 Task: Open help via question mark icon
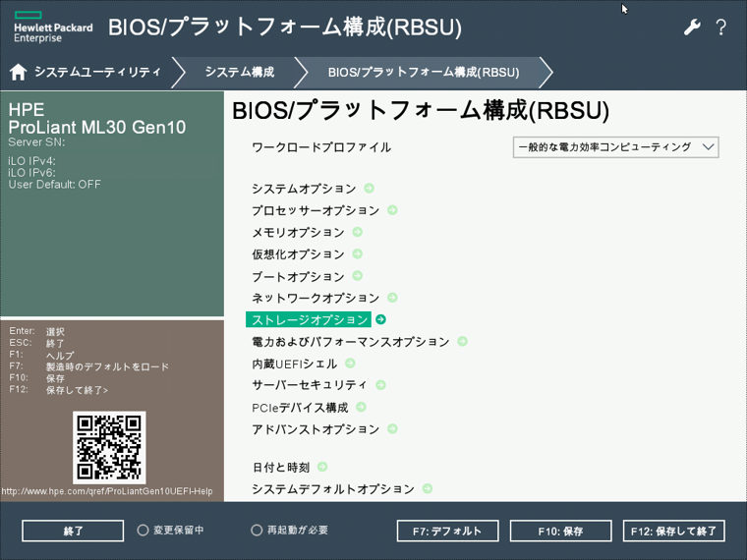[x=721, y=28]
